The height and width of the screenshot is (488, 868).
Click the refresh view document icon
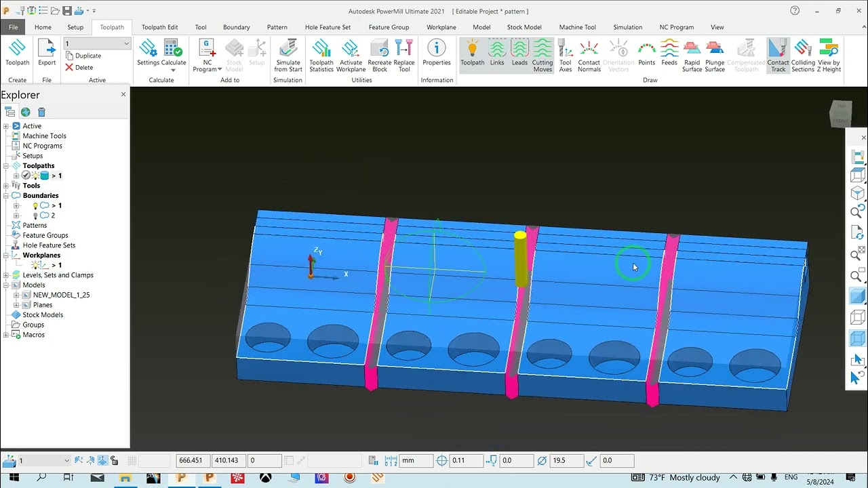pyautogui.click(x=858, y=234)
